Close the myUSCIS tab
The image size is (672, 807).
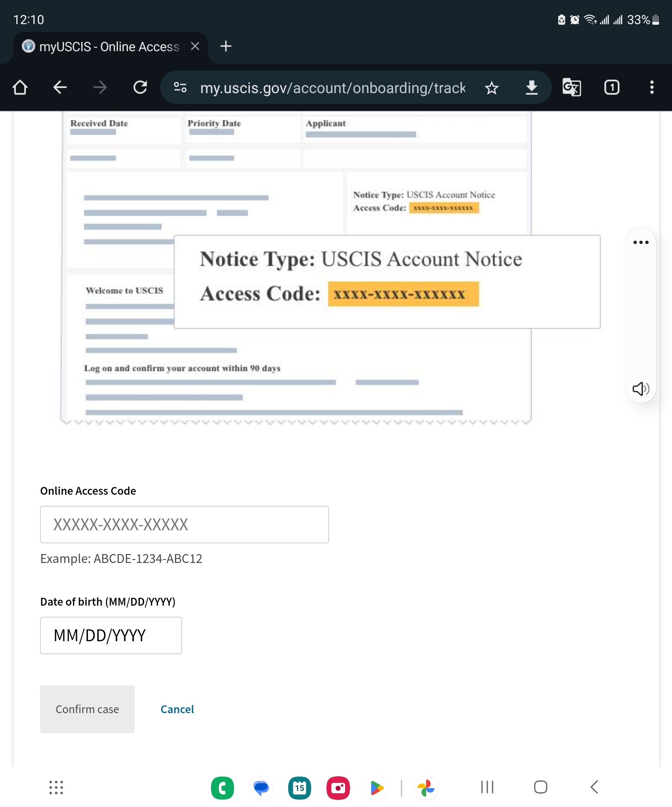[195, 46]
